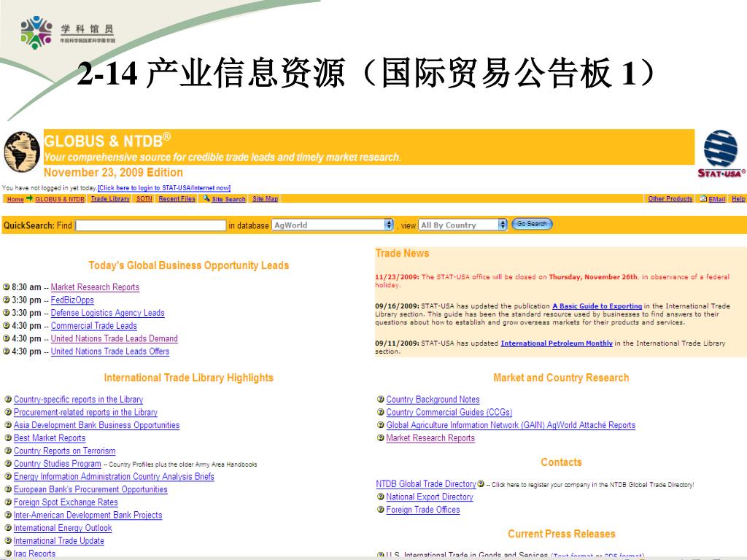The image size is (747, 560).
Task: Open Help in the navigation bar
Action: tap(738, 198)
